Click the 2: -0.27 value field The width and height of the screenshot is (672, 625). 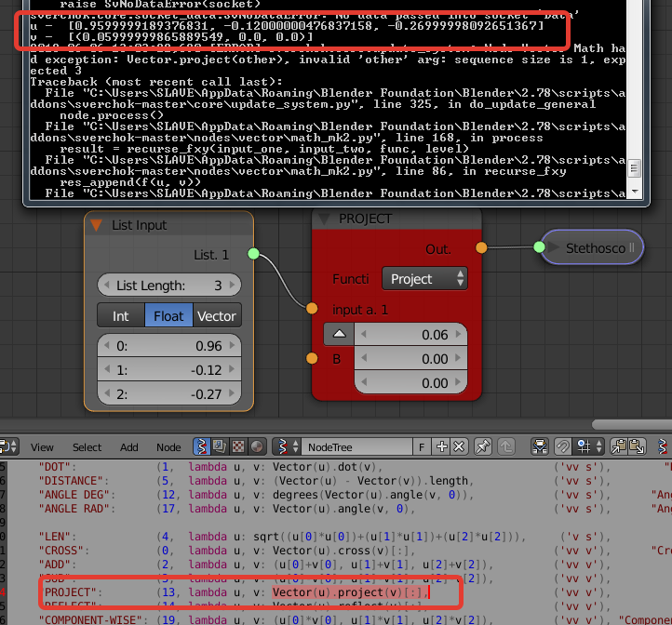[169, 393]
